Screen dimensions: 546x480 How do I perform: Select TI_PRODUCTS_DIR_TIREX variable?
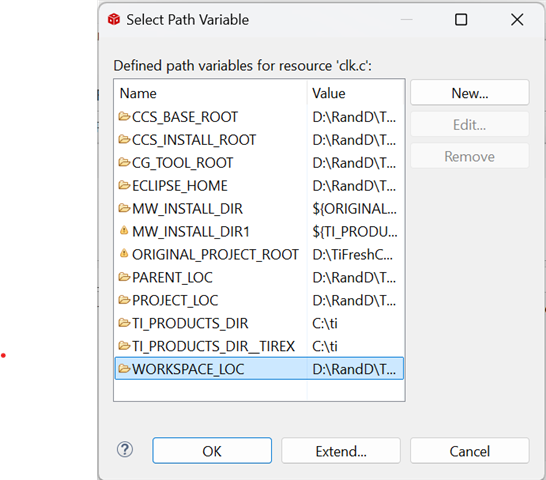click(x=259, y=346)
